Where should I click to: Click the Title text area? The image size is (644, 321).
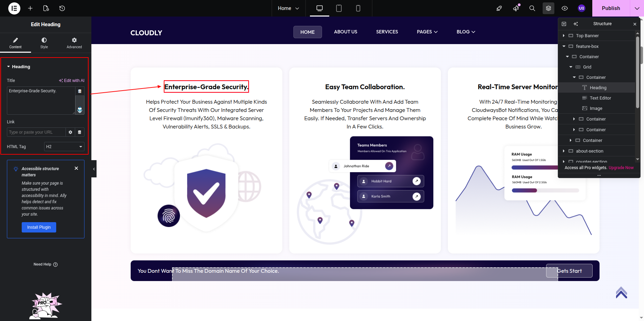41,101
